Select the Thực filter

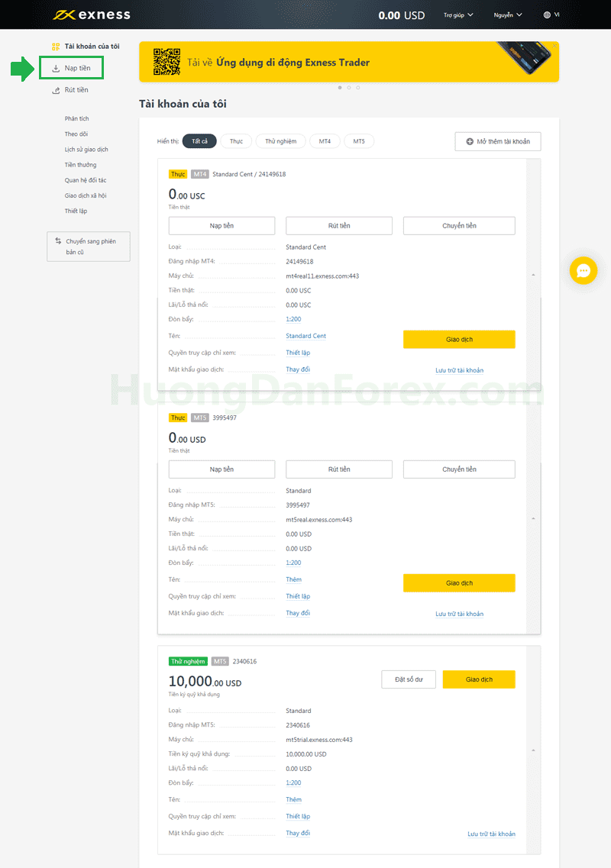pos(237,141)
